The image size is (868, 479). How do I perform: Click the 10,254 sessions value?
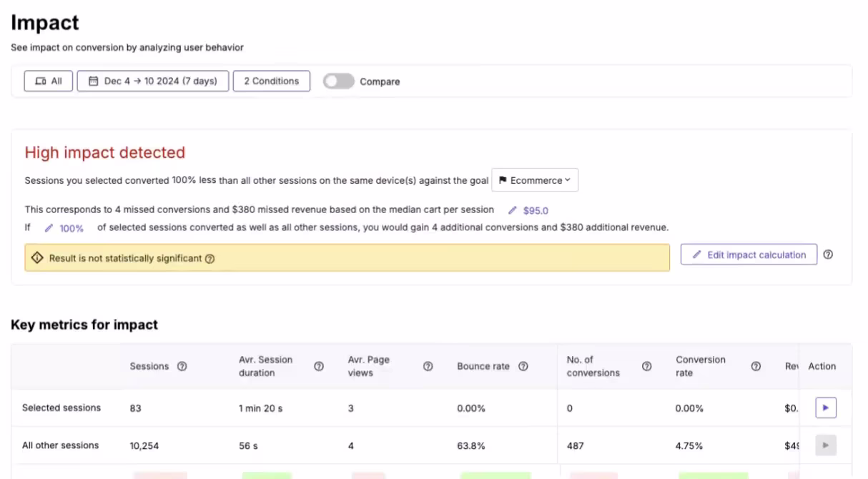coord(144,445)
